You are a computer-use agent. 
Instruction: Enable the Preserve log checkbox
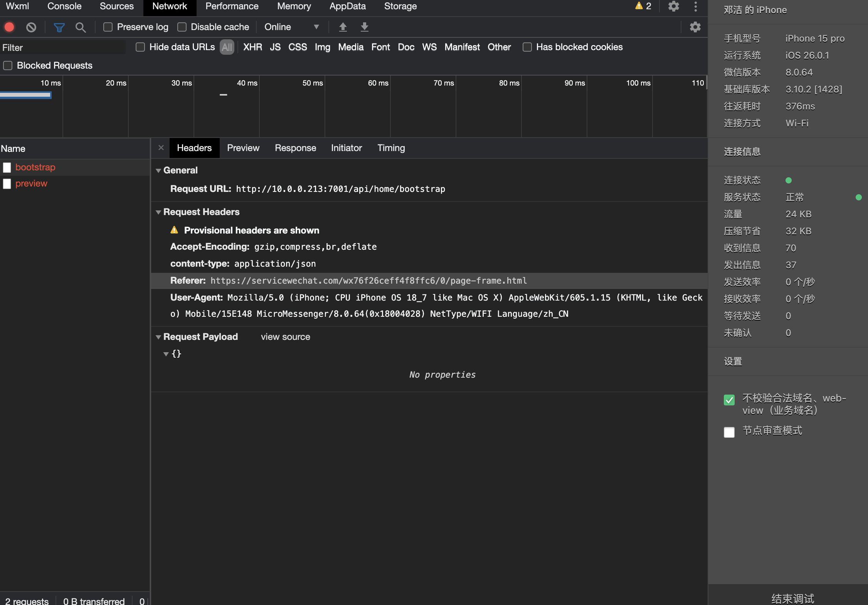pos(108,27)
